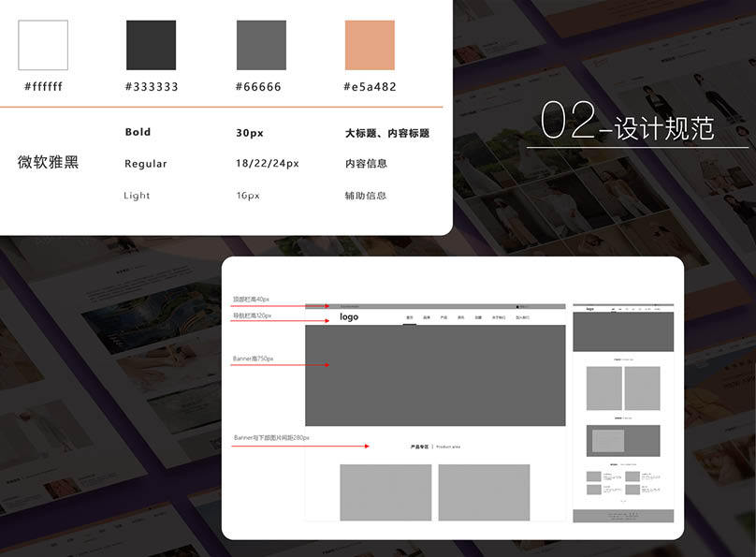Image resolution: width=756 pixels, height=557 pixels.
Task: Open the right product image placeholder
Action: pos(484,492)
